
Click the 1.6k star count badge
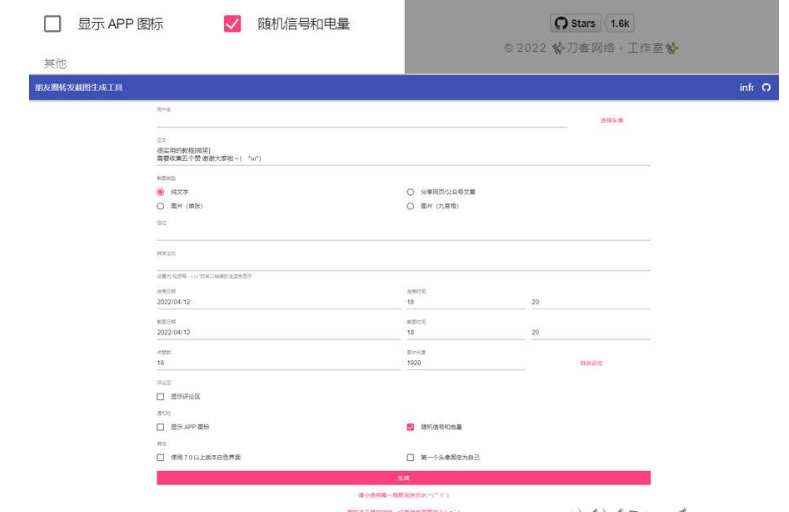click(x=621, y=23)
